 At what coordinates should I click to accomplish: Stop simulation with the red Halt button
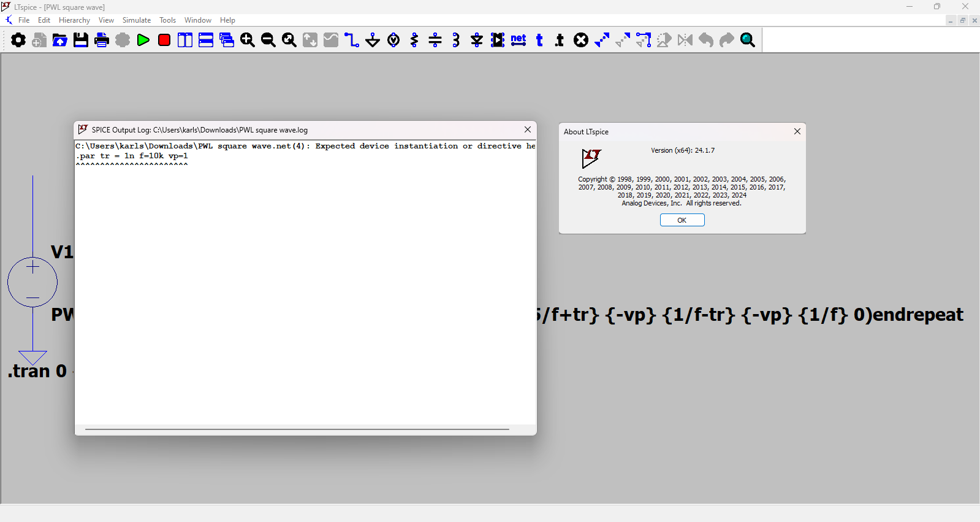[164, 40]
